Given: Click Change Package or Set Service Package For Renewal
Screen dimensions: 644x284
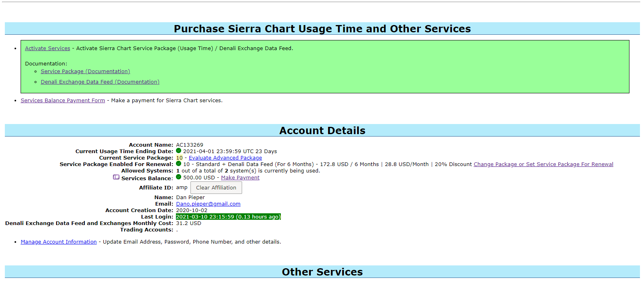Looking at the screenshot, I should 543,164.
